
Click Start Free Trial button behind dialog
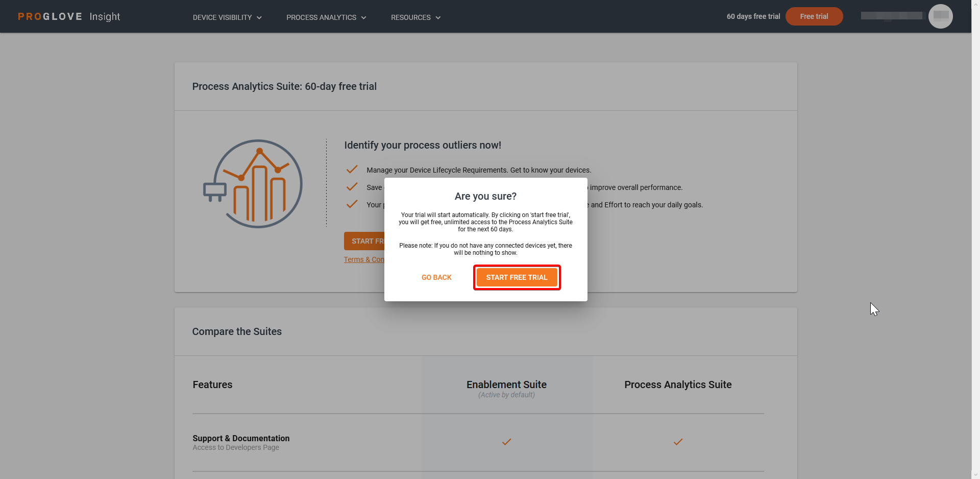364,241
